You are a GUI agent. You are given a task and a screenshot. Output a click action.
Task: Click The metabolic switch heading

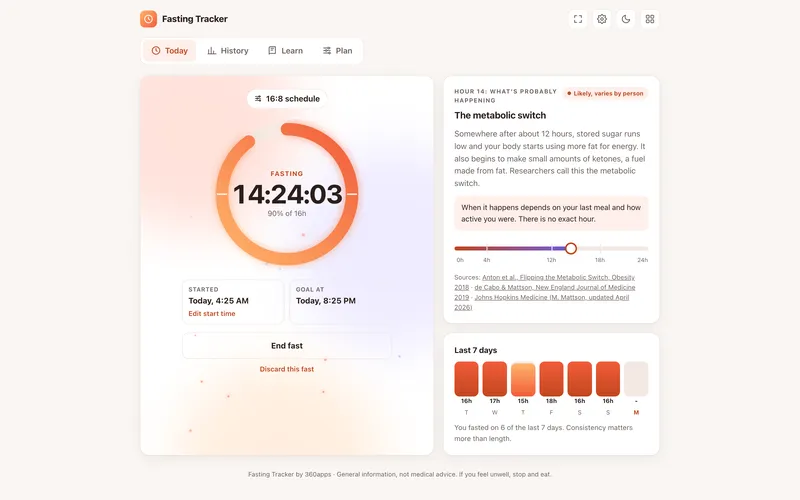[x=500, y=115]
